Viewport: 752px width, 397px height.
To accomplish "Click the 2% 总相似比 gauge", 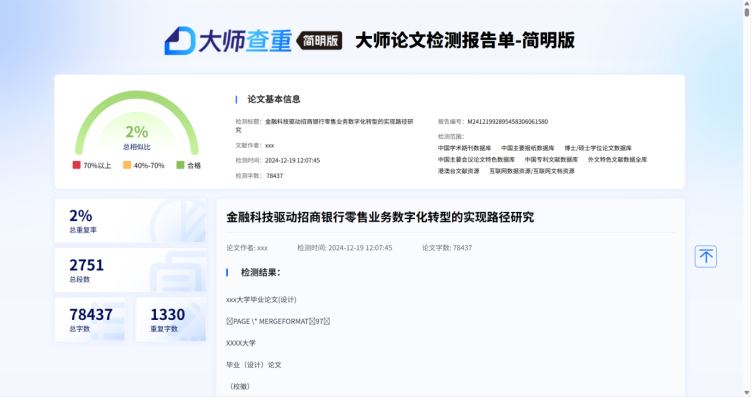I will point(137,123).
